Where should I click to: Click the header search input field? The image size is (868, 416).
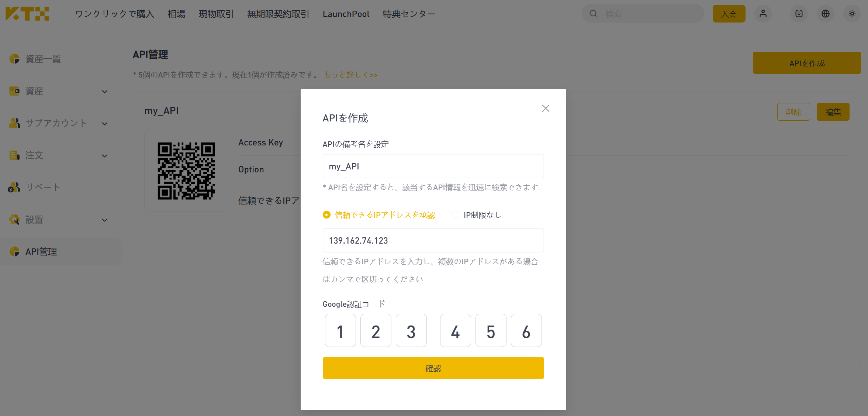[x=643, y=14]
